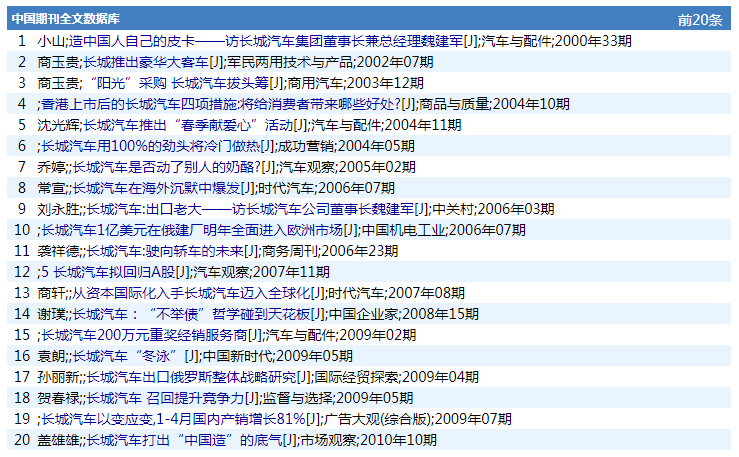The height and width of the screenshot is (457, 739).
Task: Click source 汽车与配件;2009年02期
Action: coord(341,335)
